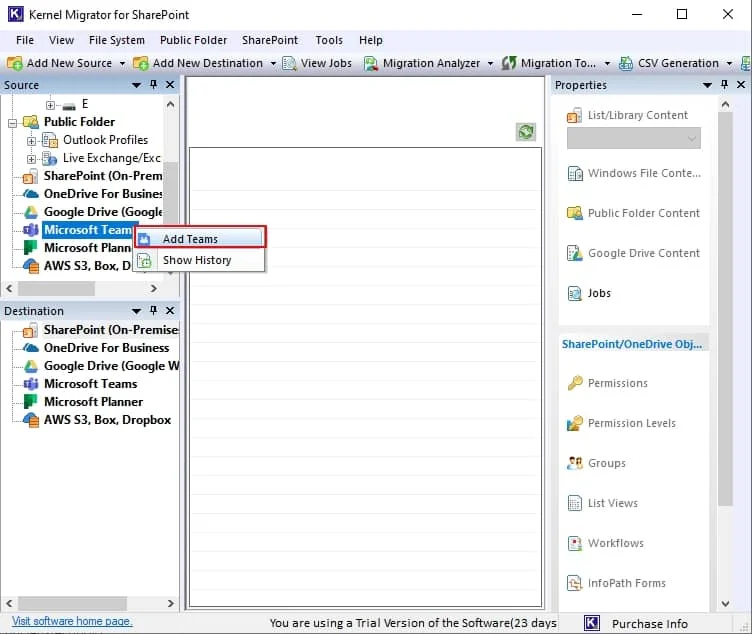Pin the Properties panel
The height and width of the screenshot is (634, 752).
(724, 84)
